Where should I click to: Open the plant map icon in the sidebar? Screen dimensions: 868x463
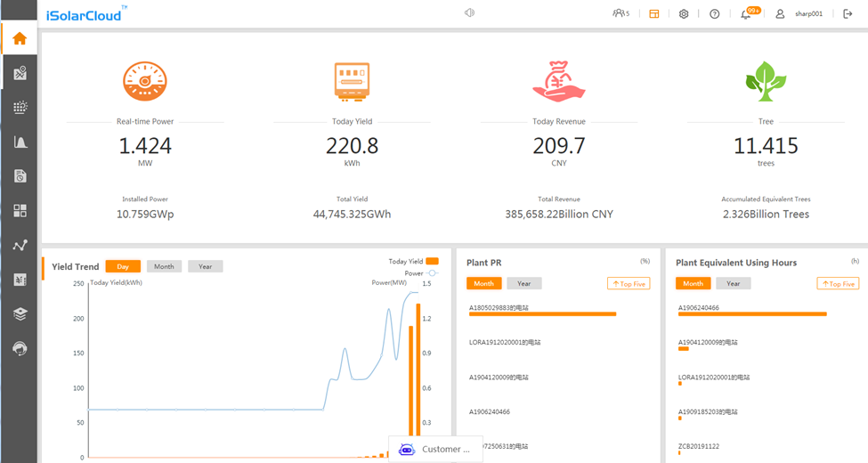point(20,73)
